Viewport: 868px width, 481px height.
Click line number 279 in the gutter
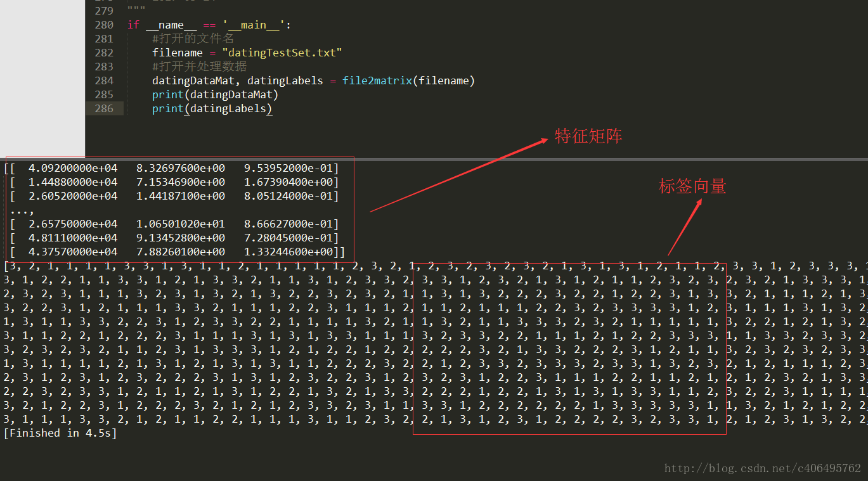[104, 11]
